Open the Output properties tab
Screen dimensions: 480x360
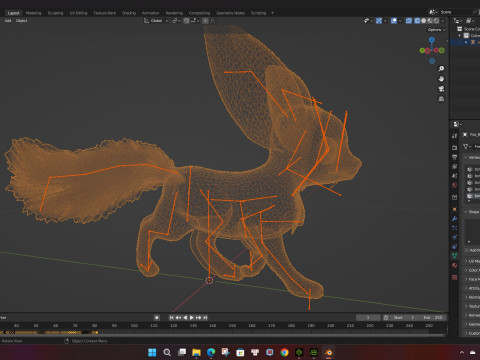click(455, 157)
